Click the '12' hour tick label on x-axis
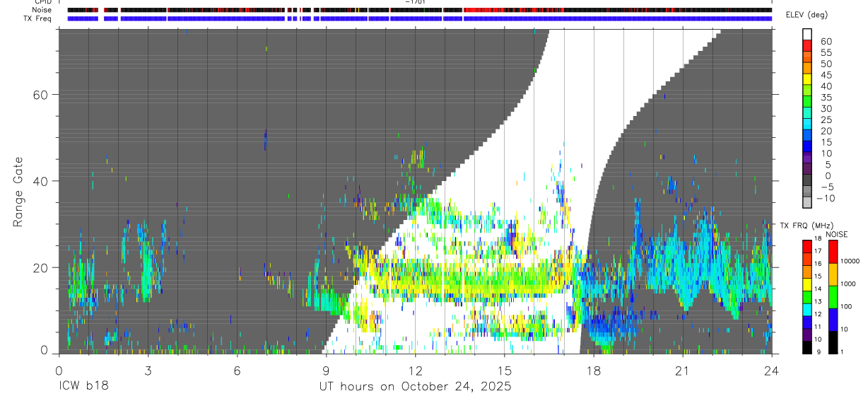The height and width of the screenshot is (401, 868). point(415,371)
